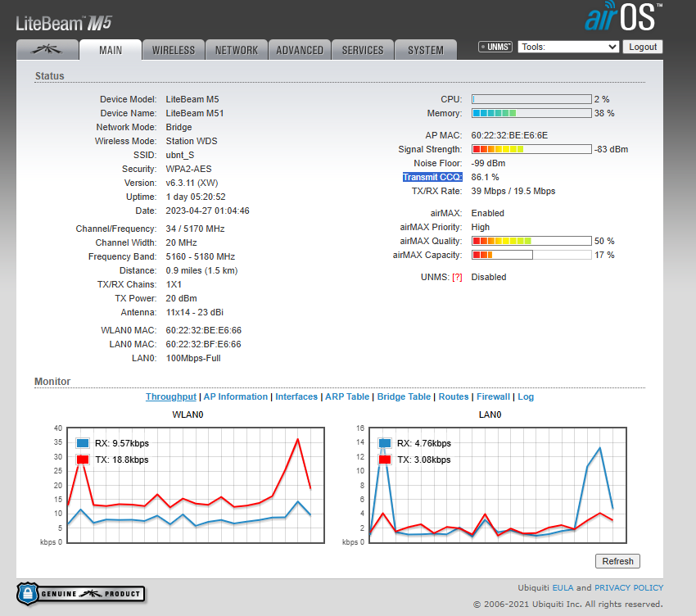The height and width of the screenshot is (616, 696).
Task: Switch to the WIRELESS tab
Action: tap(174, 50)
